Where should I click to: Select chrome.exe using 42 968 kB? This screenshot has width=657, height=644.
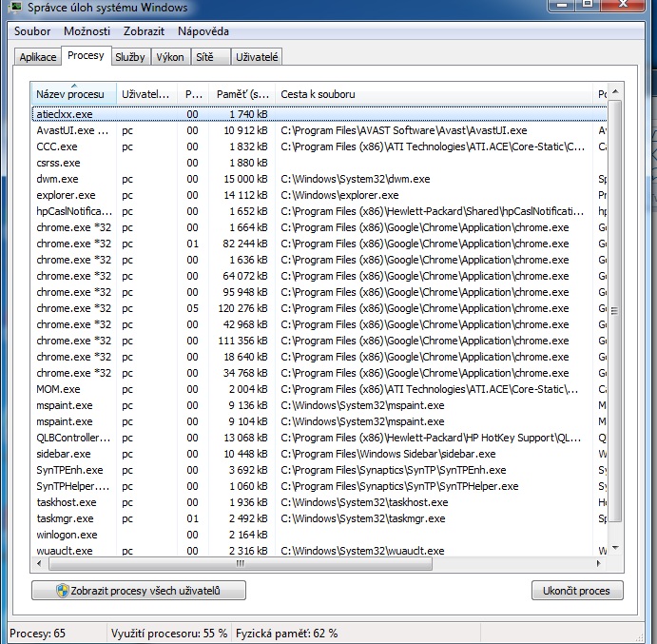(319, 324)
